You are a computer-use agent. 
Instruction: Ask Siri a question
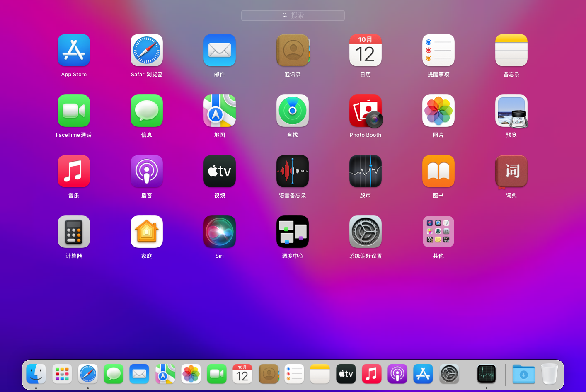point(220,232)
